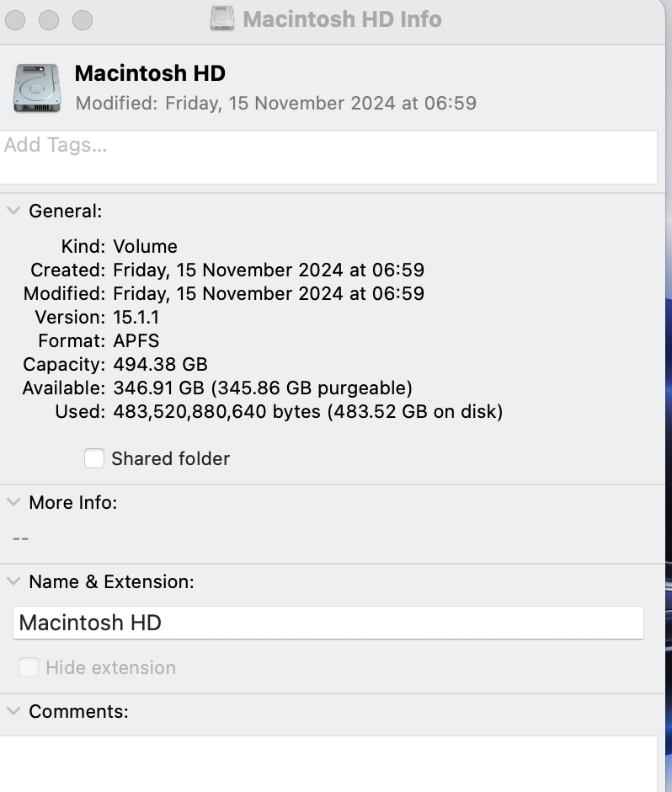Toggle the Hide extension checkbox
The height and width of the screenshot is (792, 672).
click(x=29, y=667)
